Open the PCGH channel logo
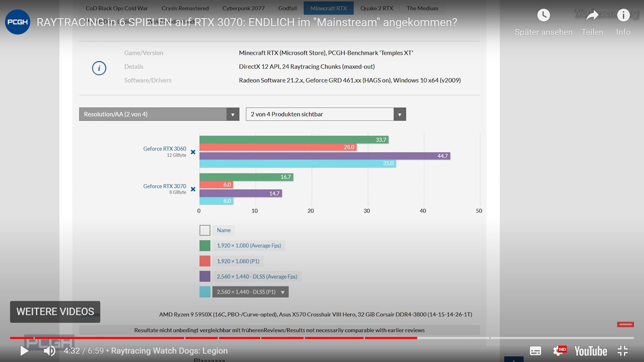This screenshot has width=644, height=362. [17, 22]
